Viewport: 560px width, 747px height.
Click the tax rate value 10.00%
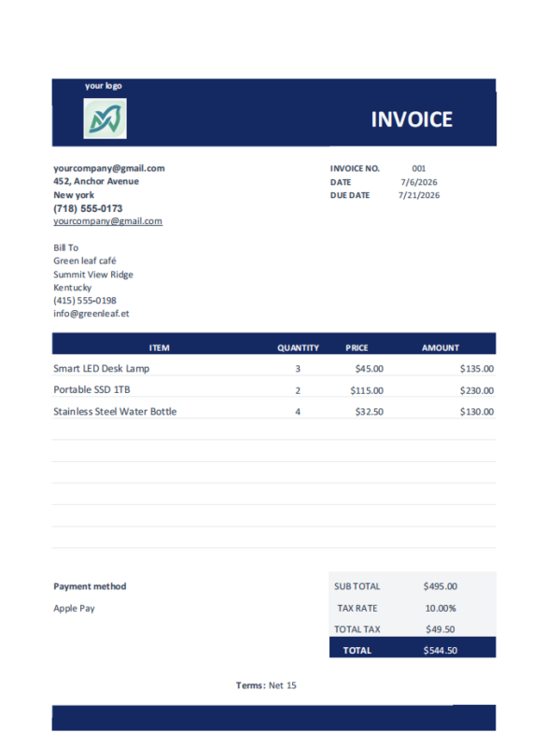pos(441,609)
